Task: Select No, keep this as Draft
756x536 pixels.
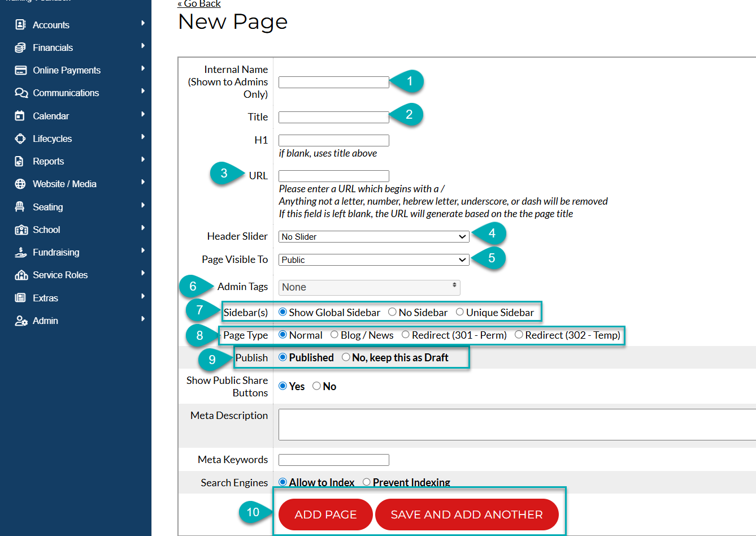Action: [x=345, y=357]
